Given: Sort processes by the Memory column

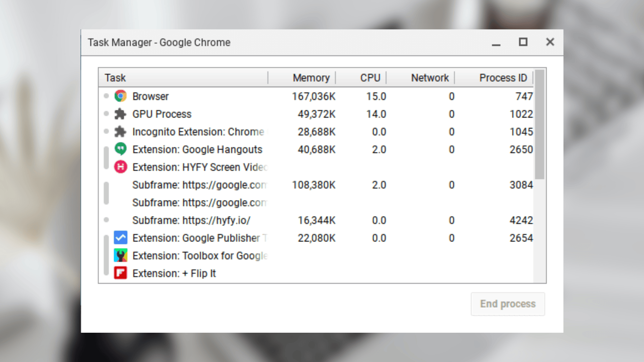Looking at the screenshot, I should [x=311, y=78].
